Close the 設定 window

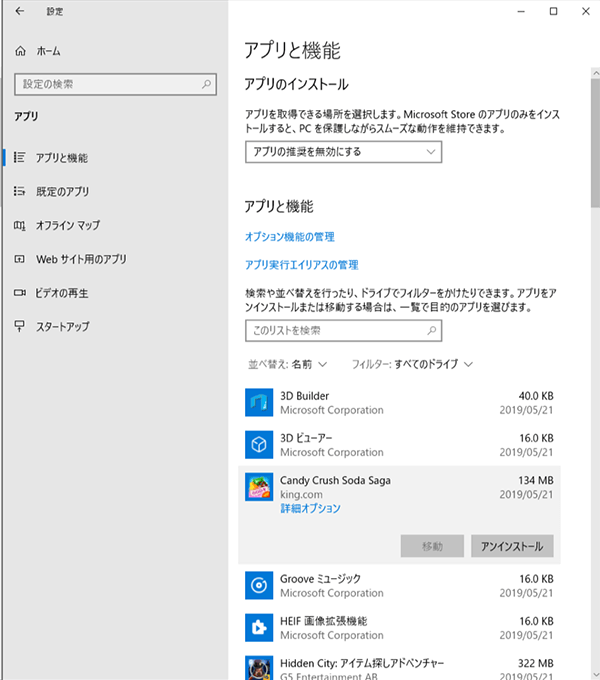586,11
